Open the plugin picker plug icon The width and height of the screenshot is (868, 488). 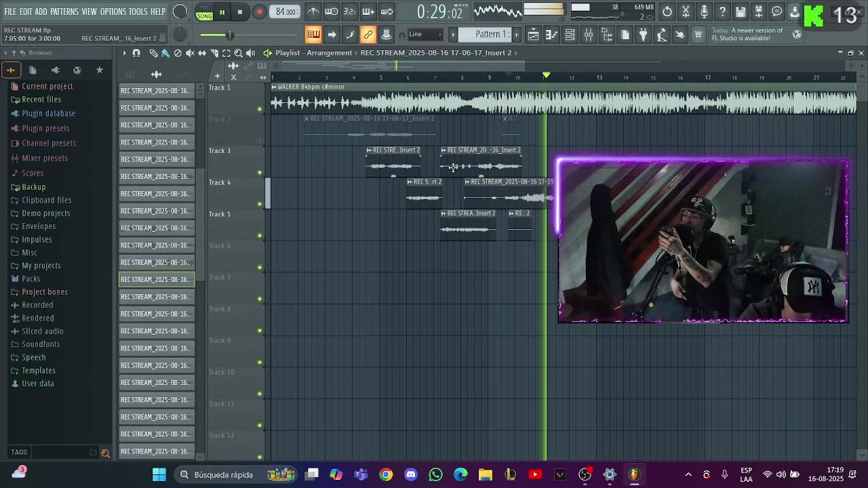[644, 35]
